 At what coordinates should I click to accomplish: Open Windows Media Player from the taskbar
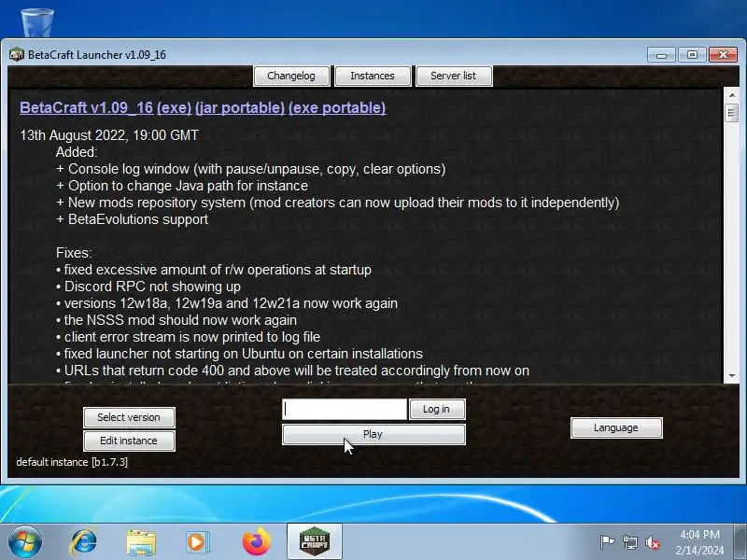pos(197,542)
